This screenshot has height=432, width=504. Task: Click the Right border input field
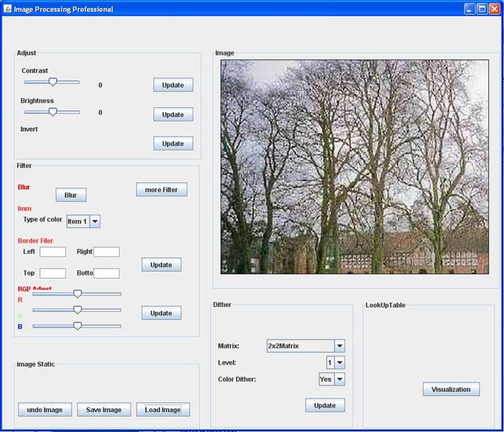106,252
